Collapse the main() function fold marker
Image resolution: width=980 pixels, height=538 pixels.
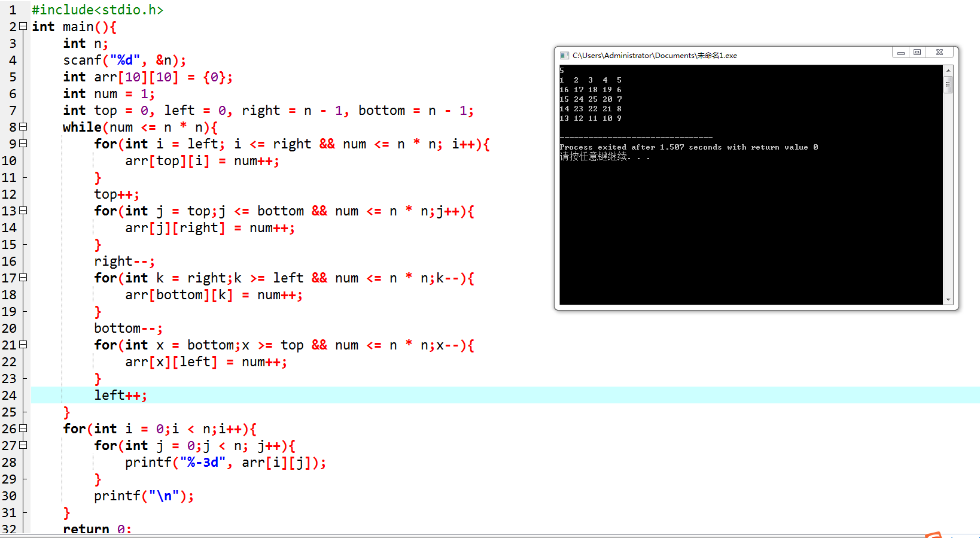[23, 26]
